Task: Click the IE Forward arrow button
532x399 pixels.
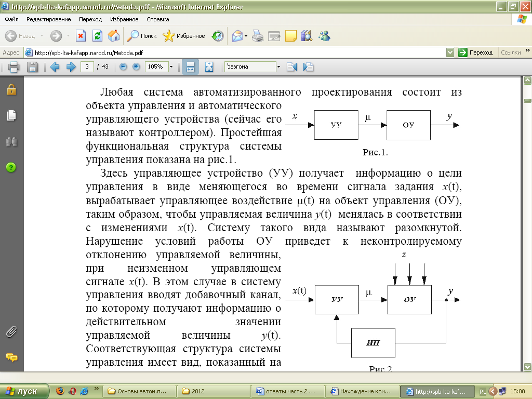Action: pos(56,36)
